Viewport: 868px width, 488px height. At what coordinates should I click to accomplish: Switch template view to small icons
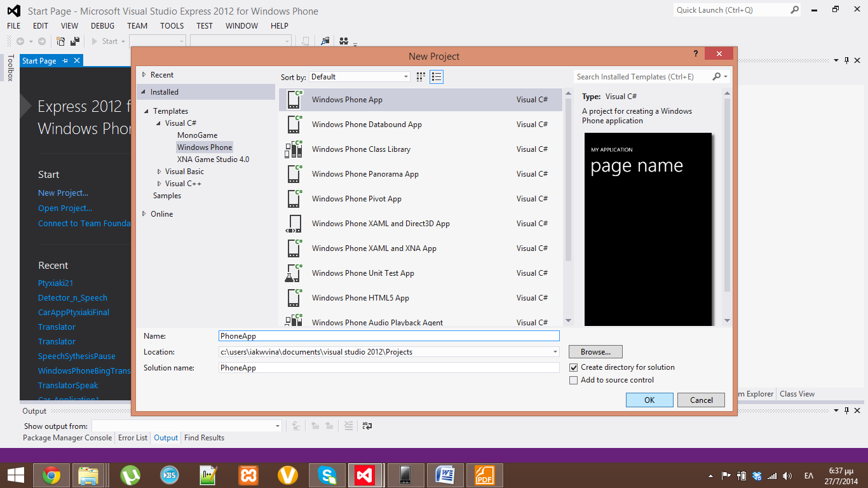point(421,77)
